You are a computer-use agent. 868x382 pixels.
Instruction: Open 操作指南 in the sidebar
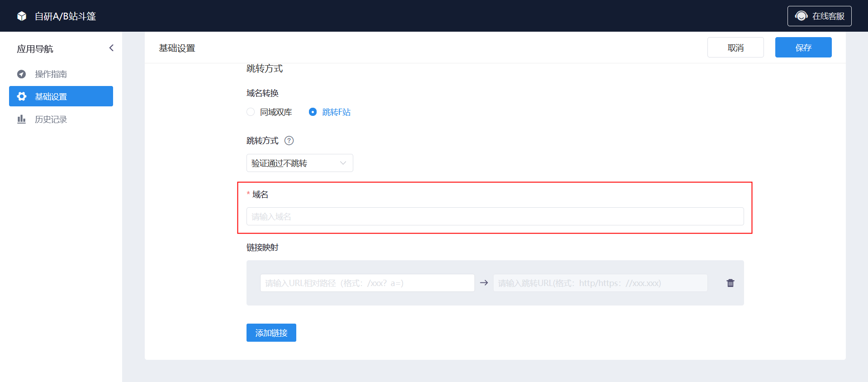61,74
